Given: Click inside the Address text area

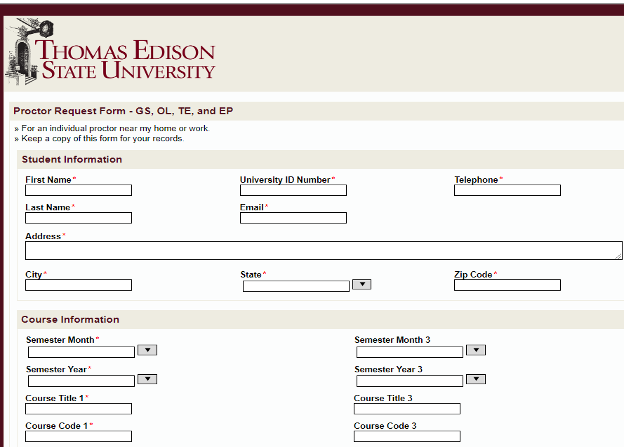Looking at the screenshot, I should tap(323, 250).
